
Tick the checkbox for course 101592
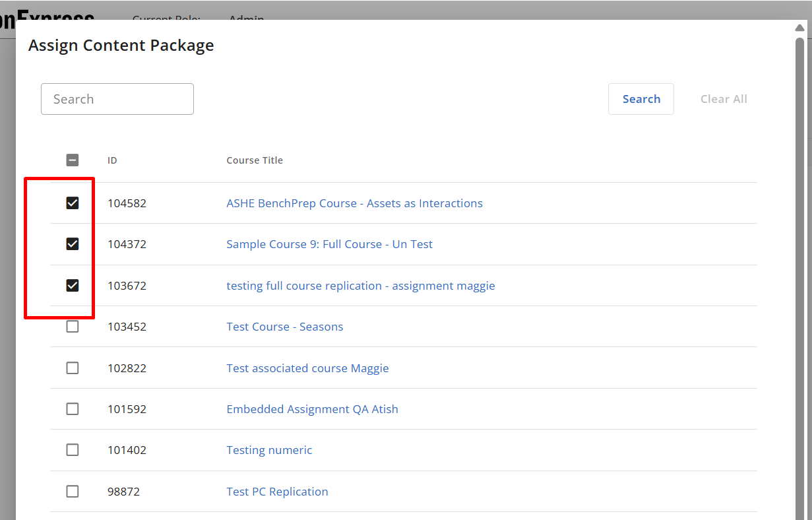point(73,409)
